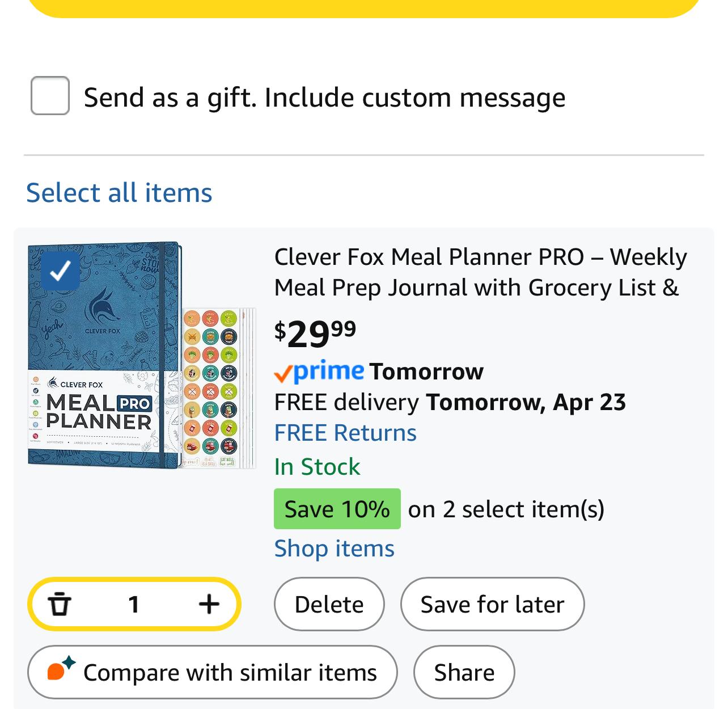Open the FREE Returns link
Screen dimensions: 728x709
click(345, 433)
